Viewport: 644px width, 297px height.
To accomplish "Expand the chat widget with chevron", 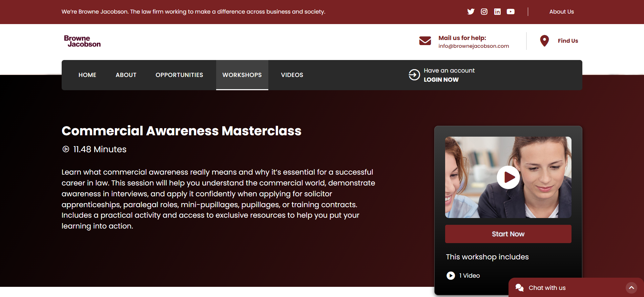I will coord(631,288).
